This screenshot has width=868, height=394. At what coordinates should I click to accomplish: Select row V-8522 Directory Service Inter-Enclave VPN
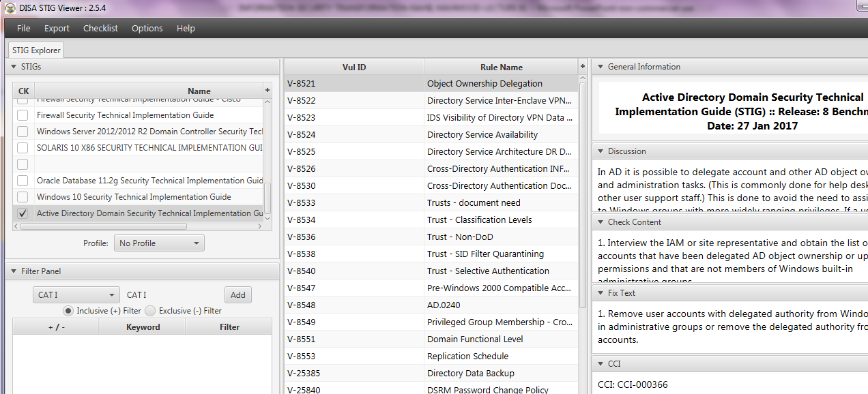(x=431, y=100)
